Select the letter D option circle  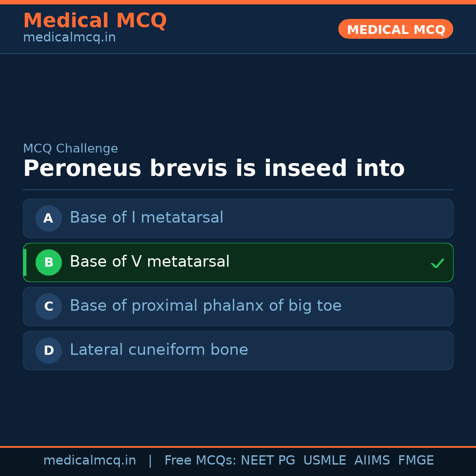tap(48, 350)
